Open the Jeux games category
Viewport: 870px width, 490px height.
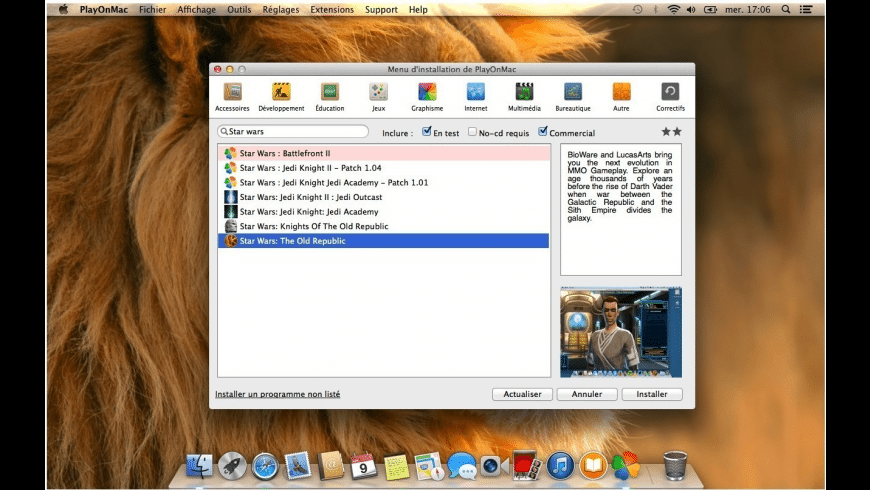click(378, 97)
